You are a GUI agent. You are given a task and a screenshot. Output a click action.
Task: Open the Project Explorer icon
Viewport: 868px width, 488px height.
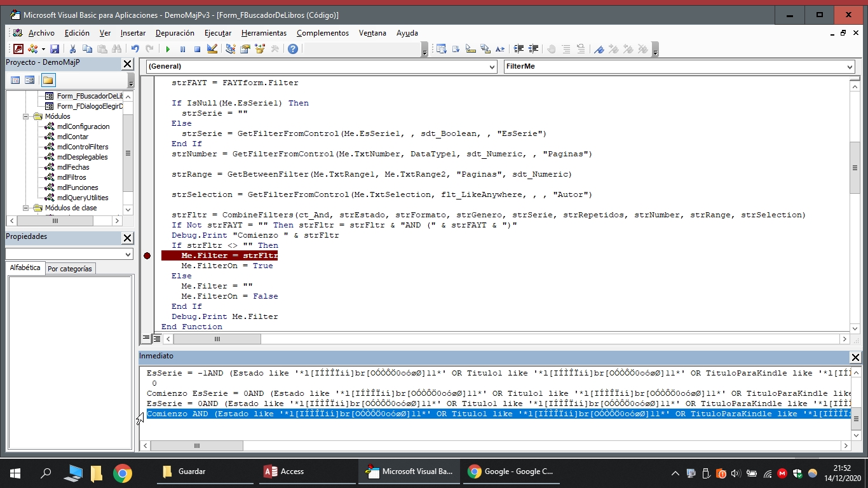(230, 49)
